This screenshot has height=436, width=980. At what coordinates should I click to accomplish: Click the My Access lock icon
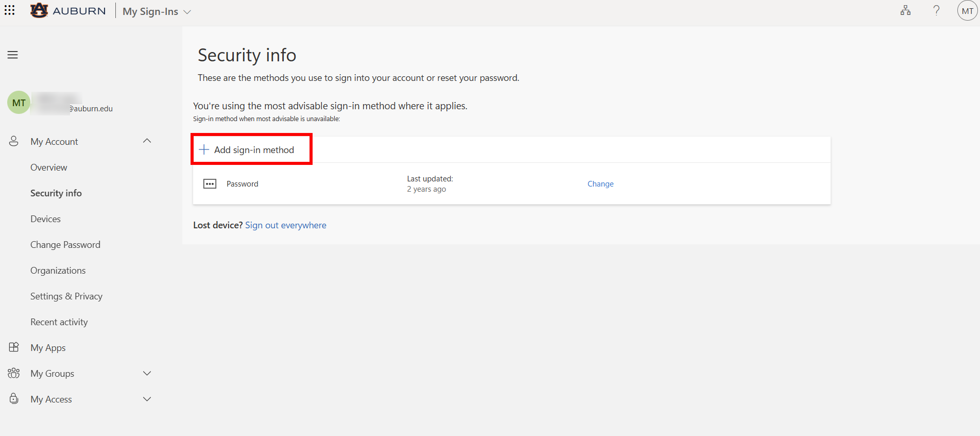(x=14, y=399)
